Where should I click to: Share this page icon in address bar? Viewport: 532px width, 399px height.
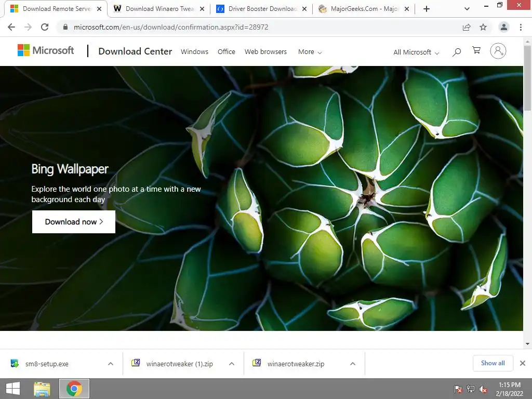point(467,27)
